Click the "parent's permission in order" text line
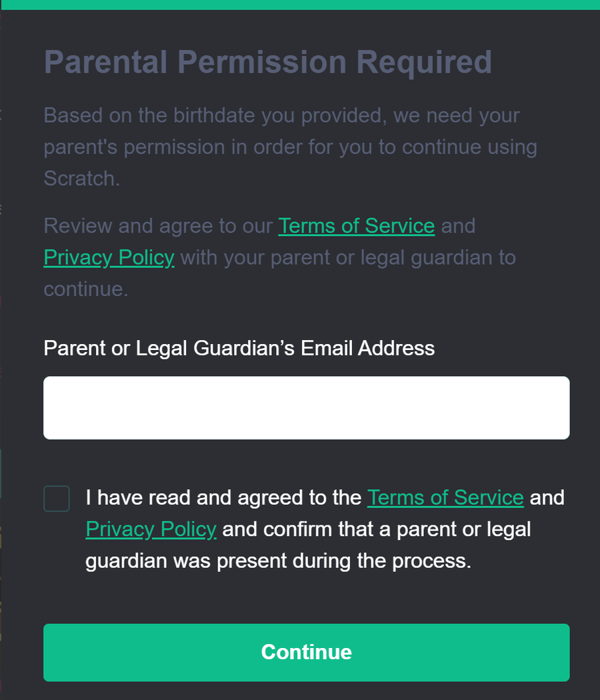The width and height of the screenshot is (600, 700). click(x=290, y=147)
